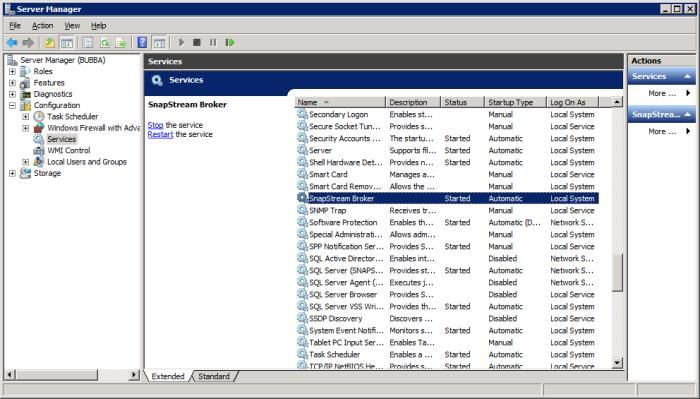
Task: Expand the Roles tree node
Action: pos(12,71)
